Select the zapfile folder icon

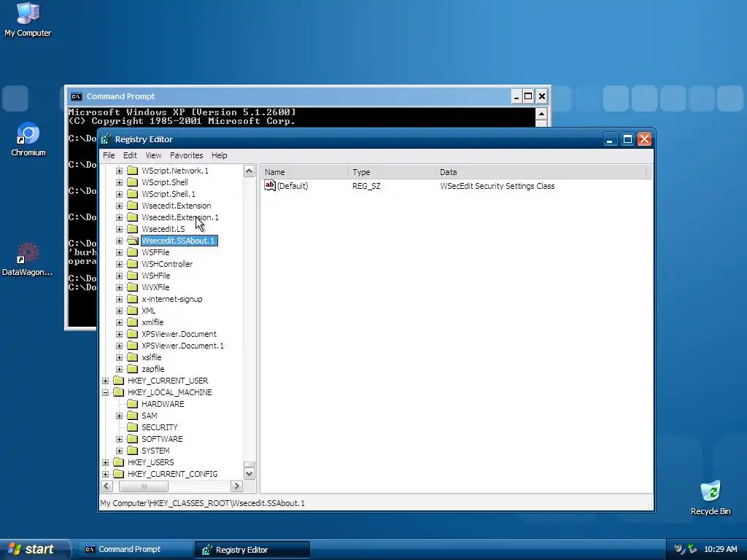(133, 369)
